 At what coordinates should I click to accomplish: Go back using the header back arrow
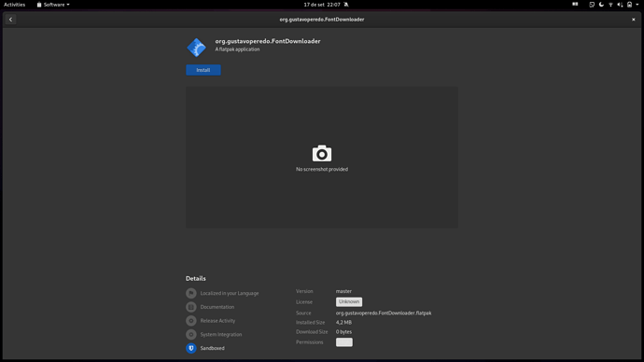(10, 20)
